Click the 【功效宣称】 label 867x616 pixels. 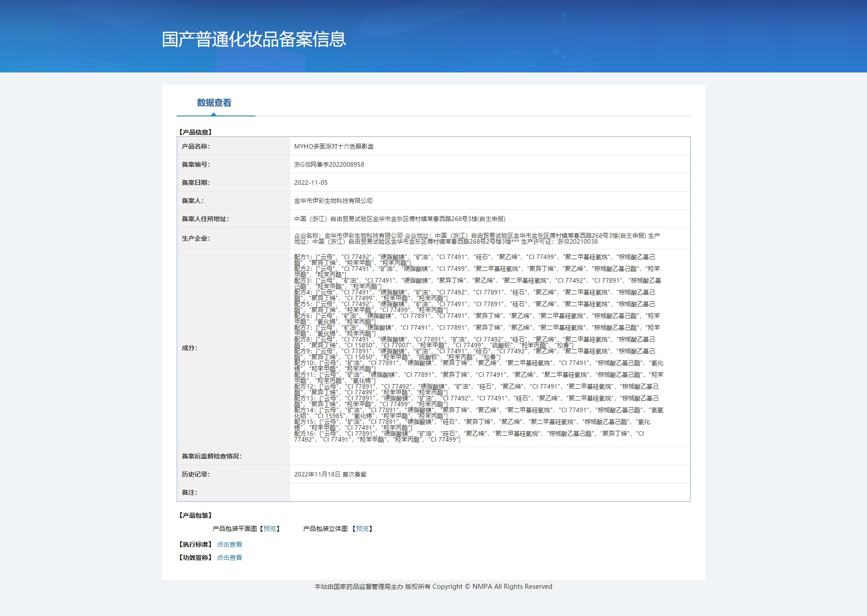tap(195, 558)
